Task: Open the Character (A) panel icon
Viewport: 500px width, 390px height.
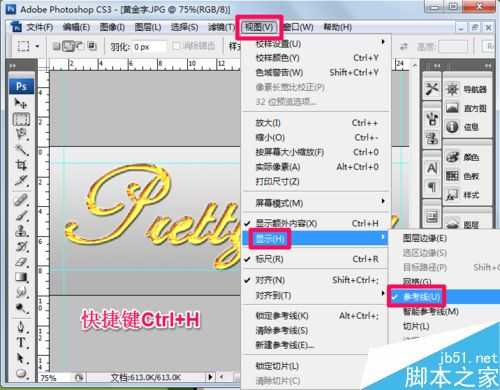Action: tap(432, 168)
